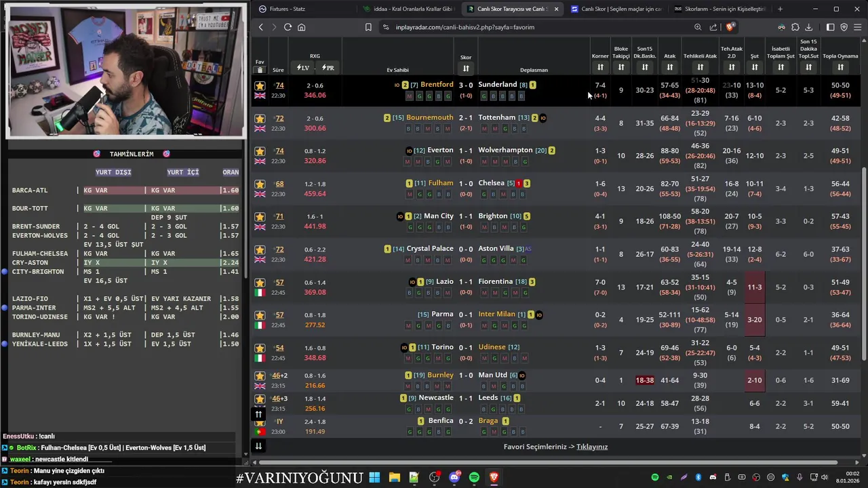Toggle favorite star for Torino match
Viewport: 868px width, 488px height.
260,348
